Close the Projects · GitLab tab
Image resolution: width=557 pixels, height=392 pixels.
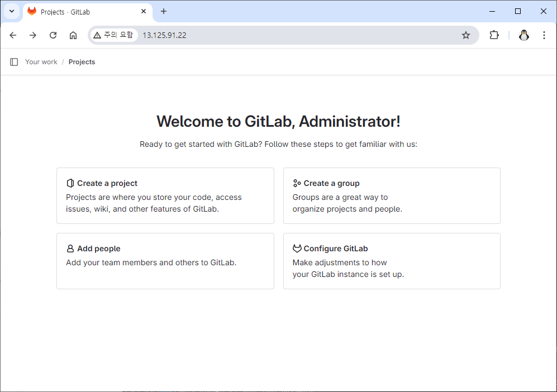(144, 11)
